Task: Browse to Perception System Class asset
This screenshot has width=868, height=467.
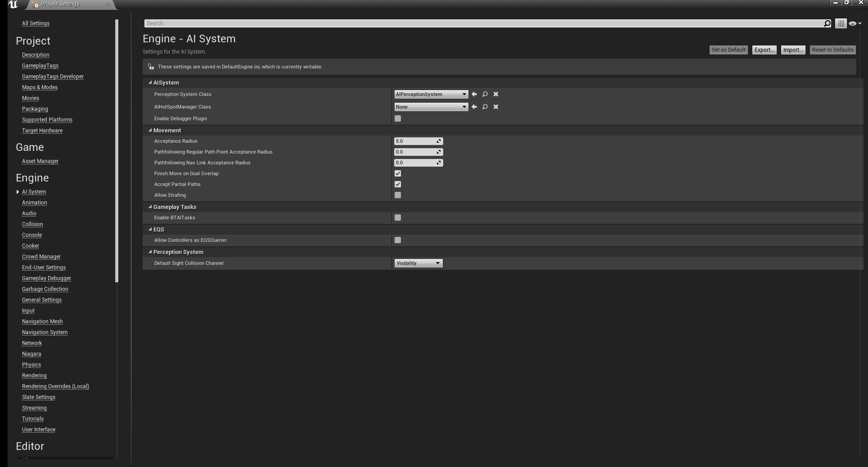Action: point(485,94)
